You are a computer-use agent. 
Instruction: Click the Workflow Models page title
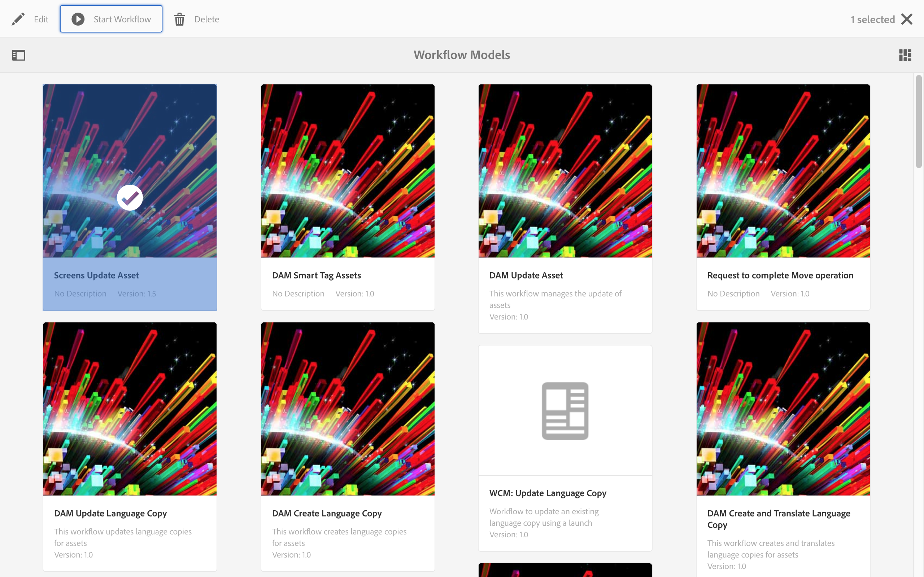click(x=462, y=55)
